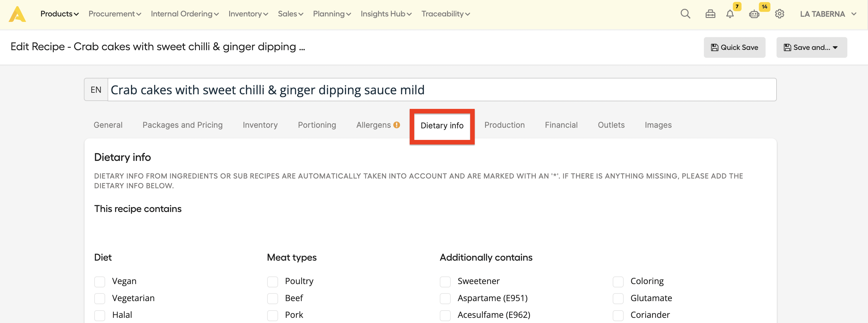The image size is (868, 323).
Task: Click the Allergens warning icon
Action: (397, 125)
